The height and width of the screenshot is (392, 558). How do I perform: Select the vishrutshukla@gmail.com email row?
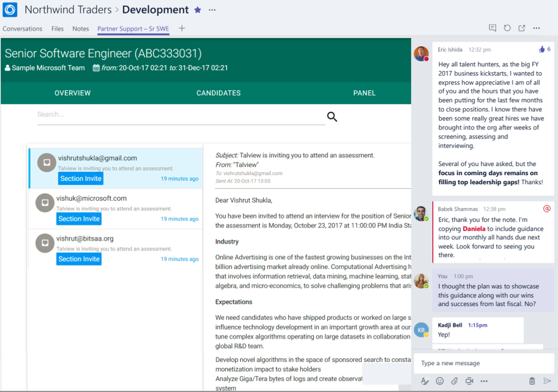tap(116, 168)
